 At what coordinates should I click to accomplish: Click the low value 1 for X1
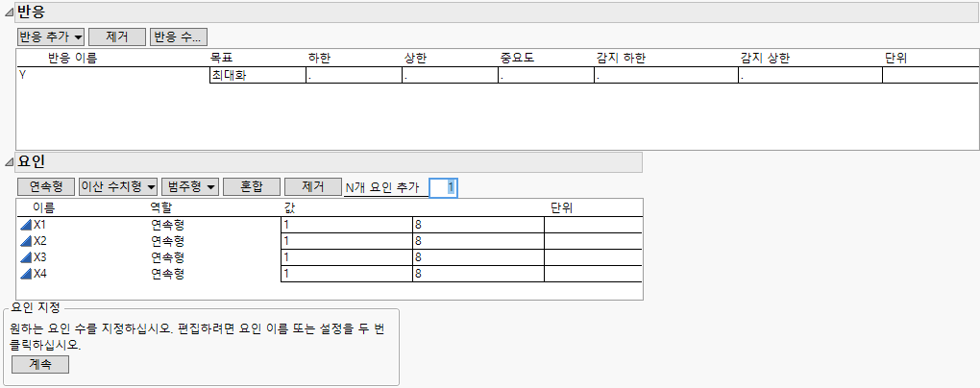[x=347, y=225]
